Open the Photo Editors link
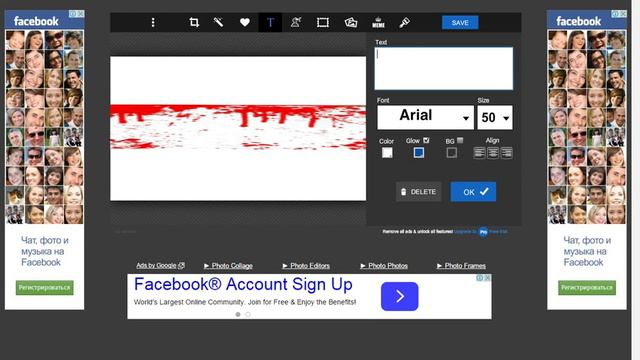 [x=306, y=266]
